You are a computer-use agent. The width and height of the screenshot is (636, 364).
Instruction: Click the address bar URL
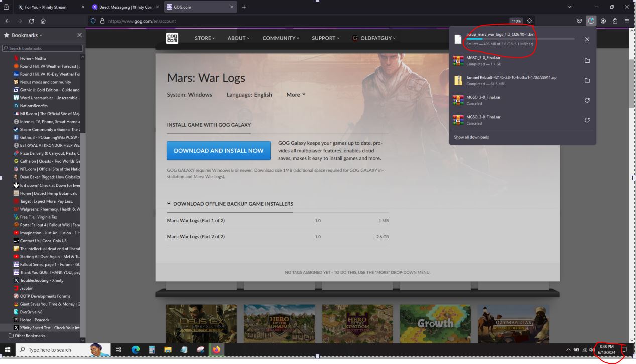coord(142,21)
